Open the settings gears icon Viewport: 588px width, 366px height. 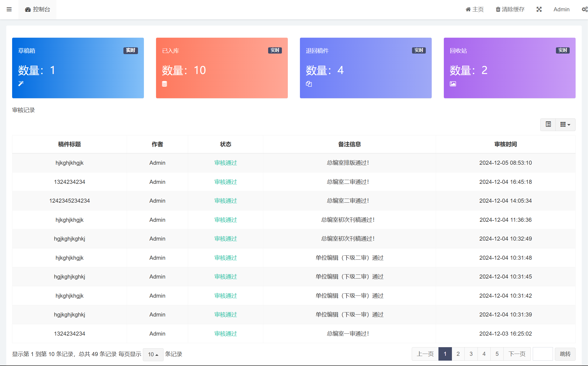tap(584, 9)
